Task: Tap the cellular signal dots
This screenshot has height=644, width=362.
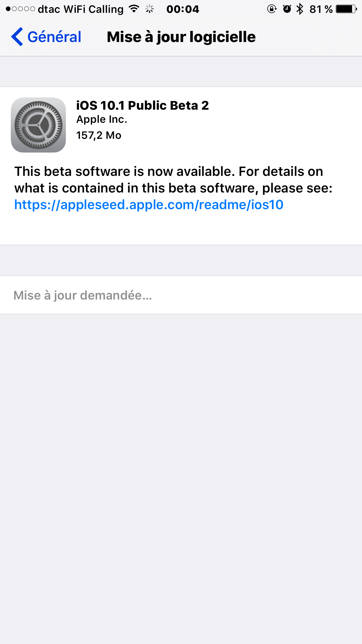Action: click(20, 9)
